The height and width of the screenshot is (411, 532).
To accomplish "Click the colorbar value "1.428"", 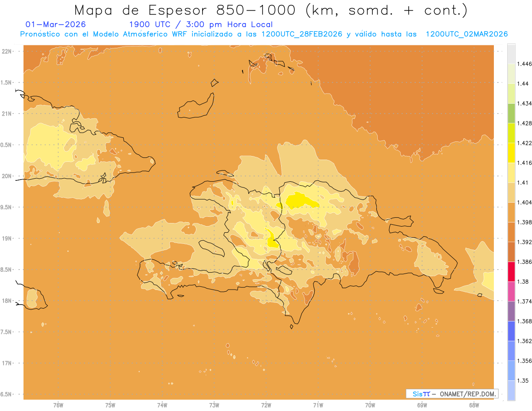I will [524, 123].
